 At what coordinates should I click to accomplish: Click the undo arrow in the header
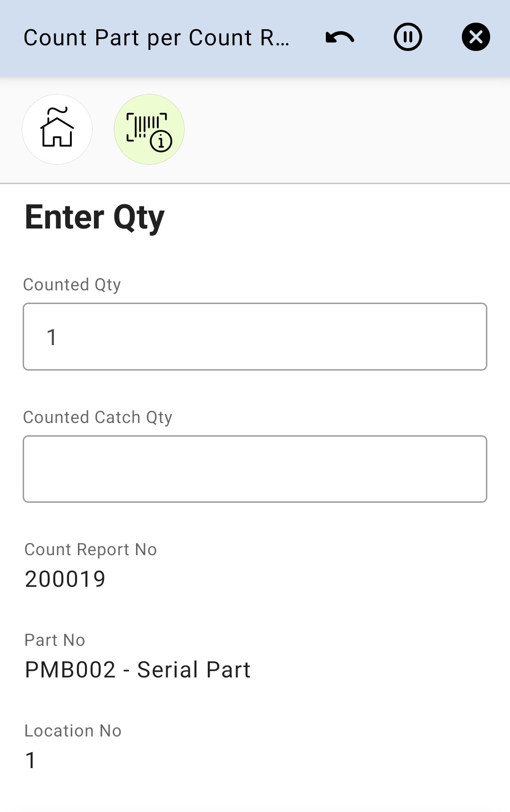(340, 37)
